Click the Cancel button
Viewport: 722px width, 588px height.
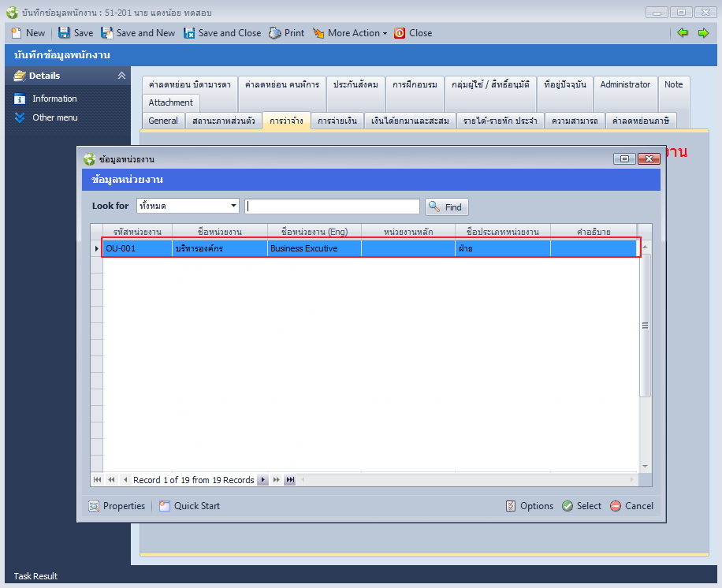pos(632,506)
